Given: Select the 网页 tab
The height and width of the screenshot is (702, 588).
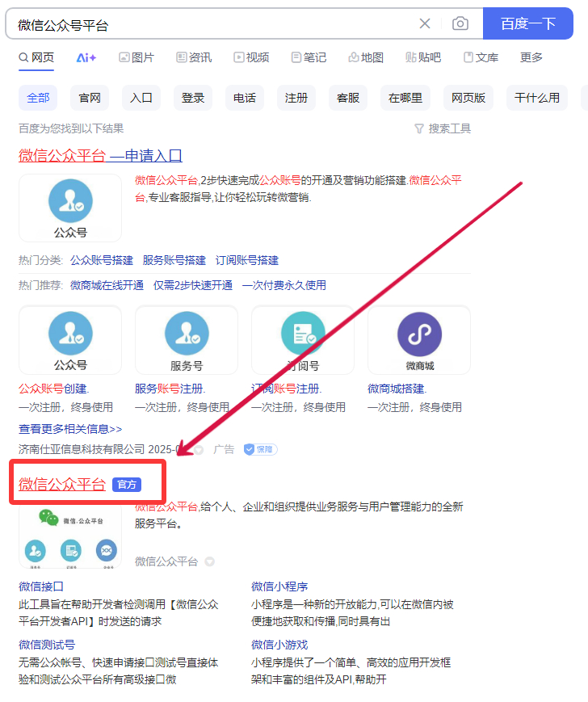Looking at the screenshot, I should (x=36, y=57).
